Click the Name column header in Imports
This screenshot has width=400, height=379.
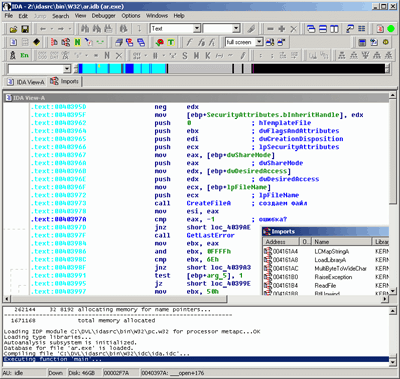(x=341, y=242)
